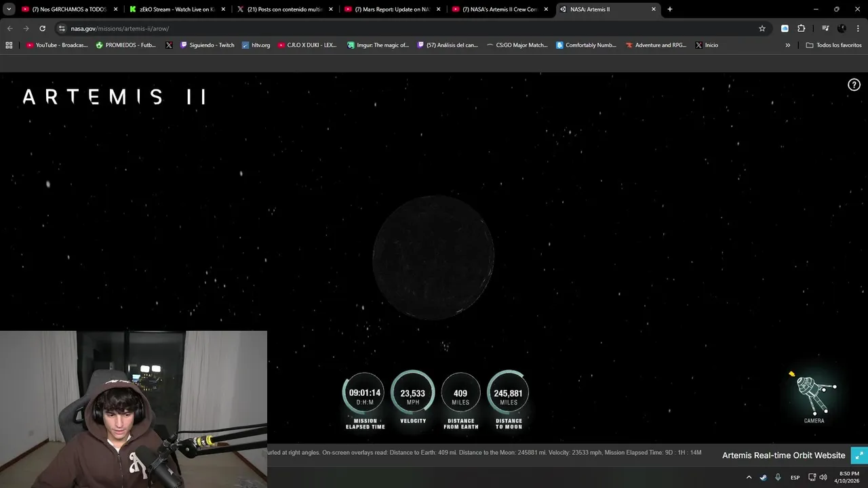Click the Orion spacecraft Camera icon
The height and width of the screenshot is (488, 868).
(814, 397)
